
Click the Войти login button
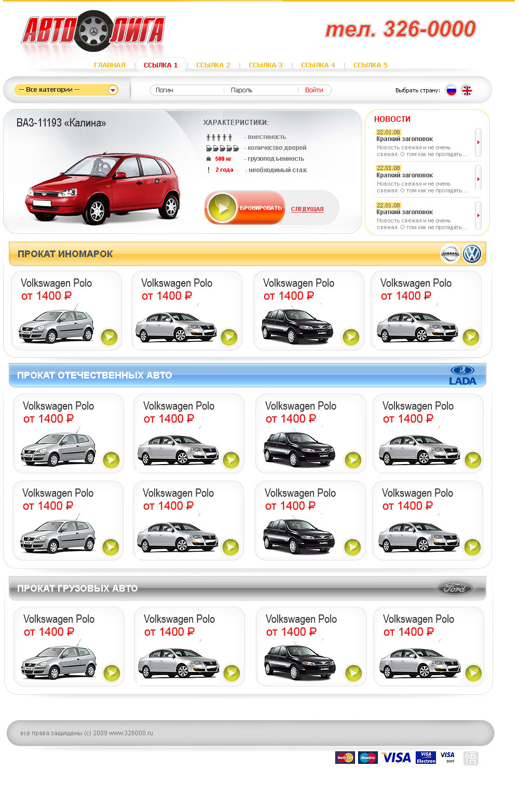click(x=314, y=90)
